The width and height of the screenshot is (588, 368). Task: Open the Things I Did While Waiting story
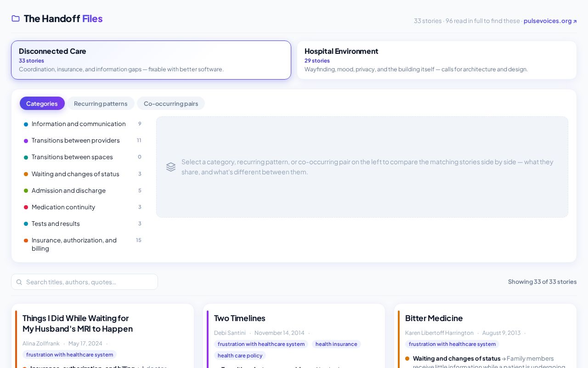pos(78,323)
